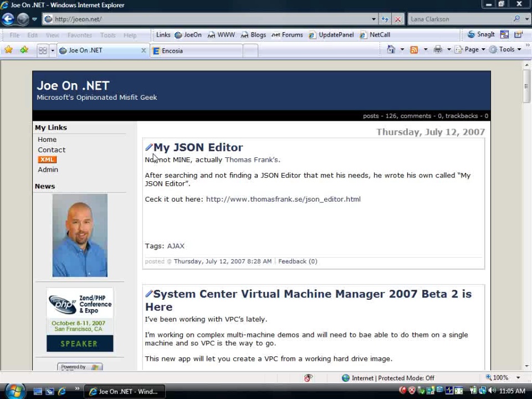The width and height of the screenshot is (532, 399).
Task: Click the SnagIt toolbar button
Action: click(481, 34)
